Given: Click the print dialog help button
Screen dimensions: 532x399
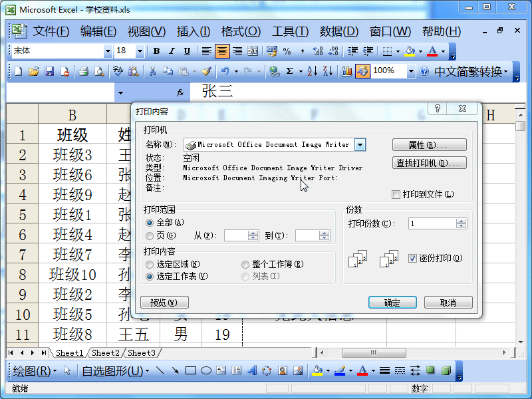Looking at the screenshot, I should (x=438, y=108).
